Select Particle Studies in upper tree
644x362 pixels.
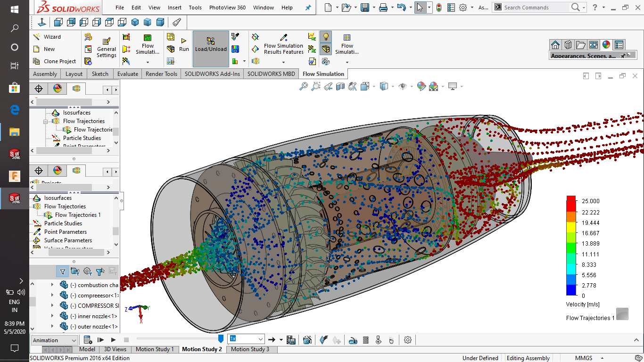[x=82, y=138]
